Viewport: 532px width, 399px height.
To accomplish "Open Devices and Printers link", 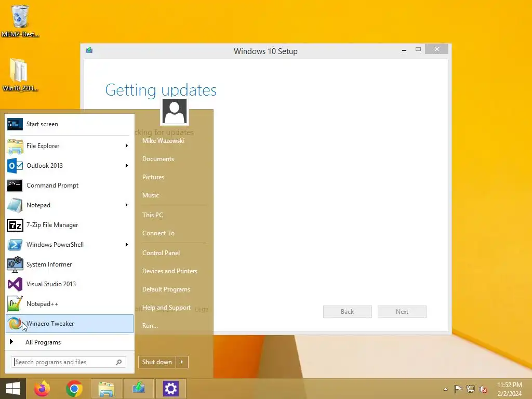I will pos(170,271).
